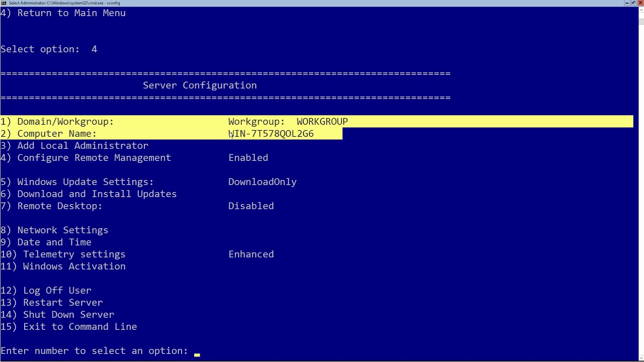Click '8) Network Settings' line
This screenshot has height=362, width=644.
coord(54,230)
